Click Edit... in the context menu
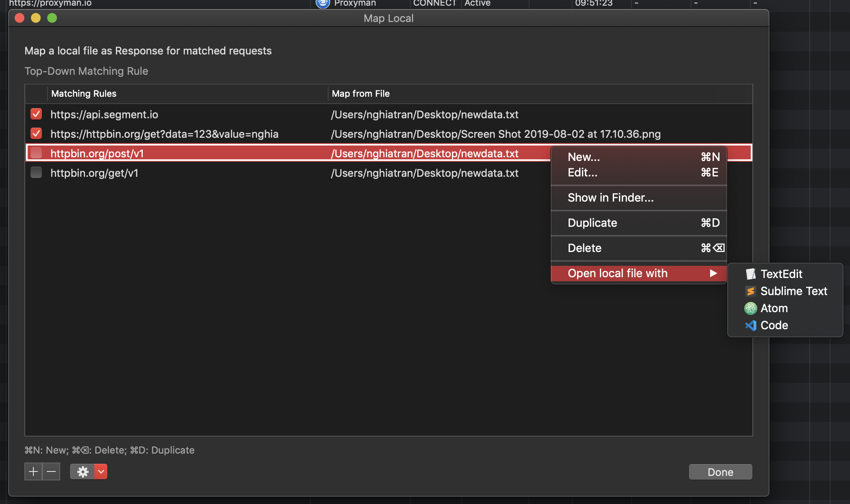Image resolution: width=850 pixels, height=504 pixels. pos(582,173)
